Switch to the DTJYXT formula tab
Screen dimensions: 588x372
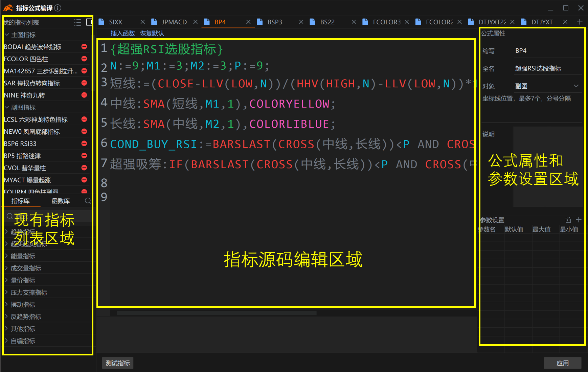click(x=542, y=22)
